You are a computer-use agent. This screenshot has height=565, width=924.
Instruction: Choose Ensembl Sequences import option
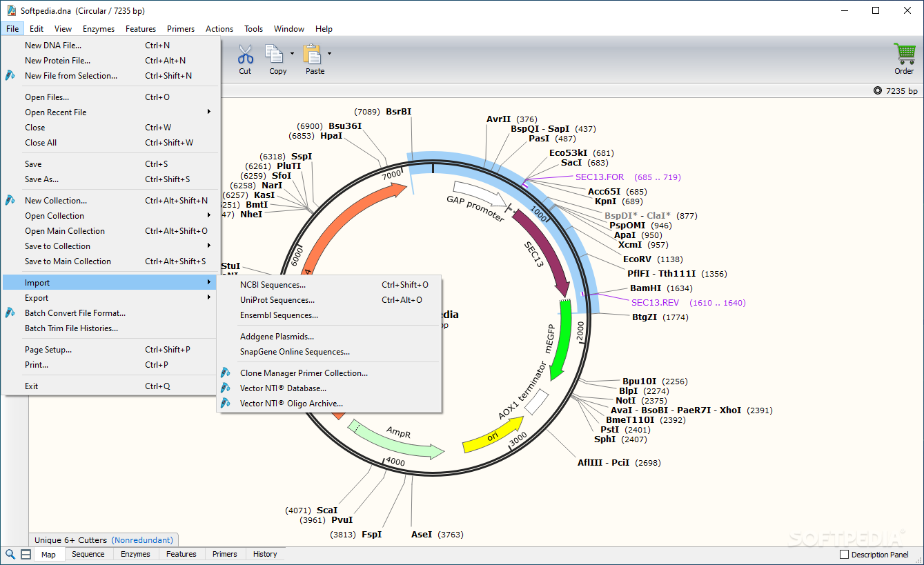coord(329,315)
